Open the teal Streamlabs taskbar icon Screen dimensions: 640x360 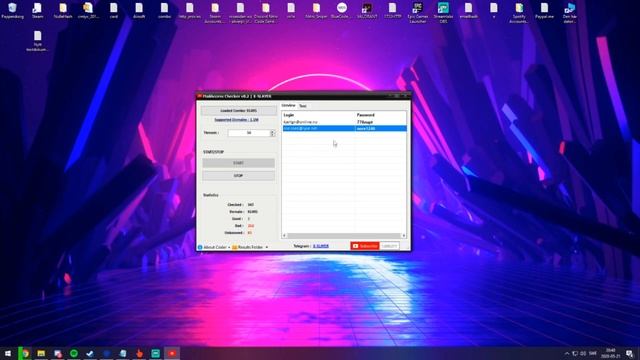(x=156, y=353)
